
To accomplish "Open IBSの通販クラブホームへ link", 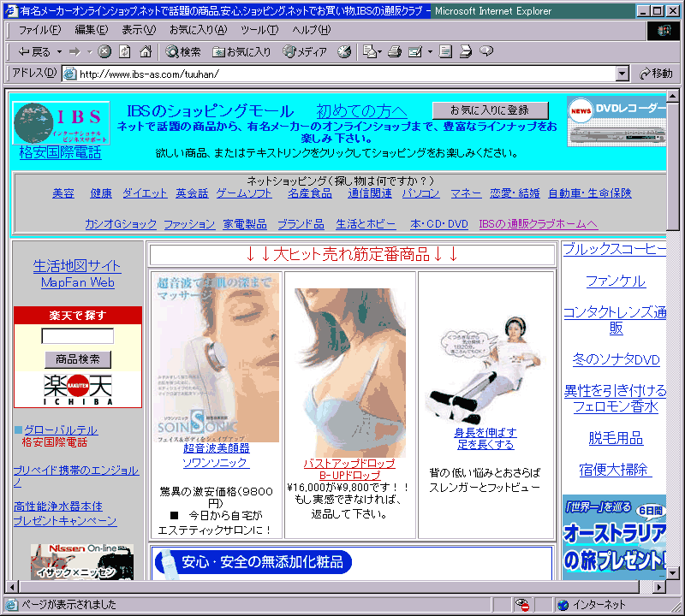I will pos(539,224).
